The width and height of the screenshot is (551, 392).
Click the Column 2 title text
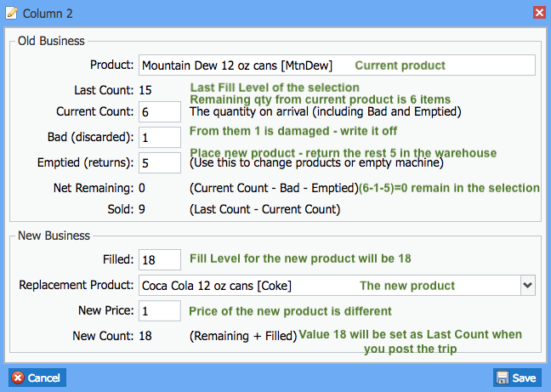tap(48, 14)
